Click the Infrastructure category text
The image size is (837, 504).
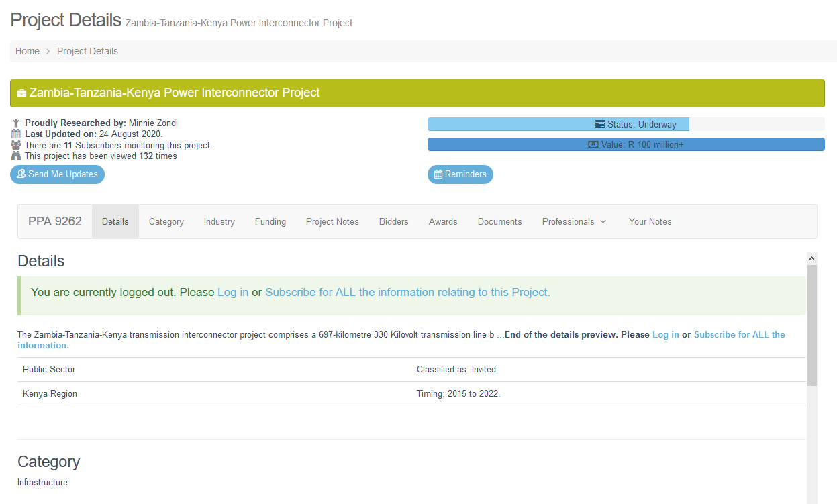tap(42, 483)
